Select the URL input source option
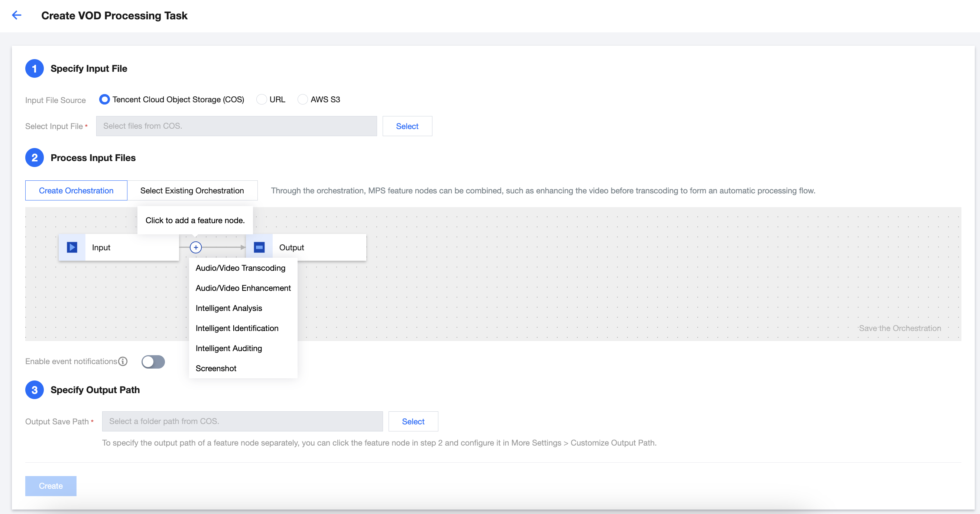The image size is (980, 514). click(x=262, y=99)
